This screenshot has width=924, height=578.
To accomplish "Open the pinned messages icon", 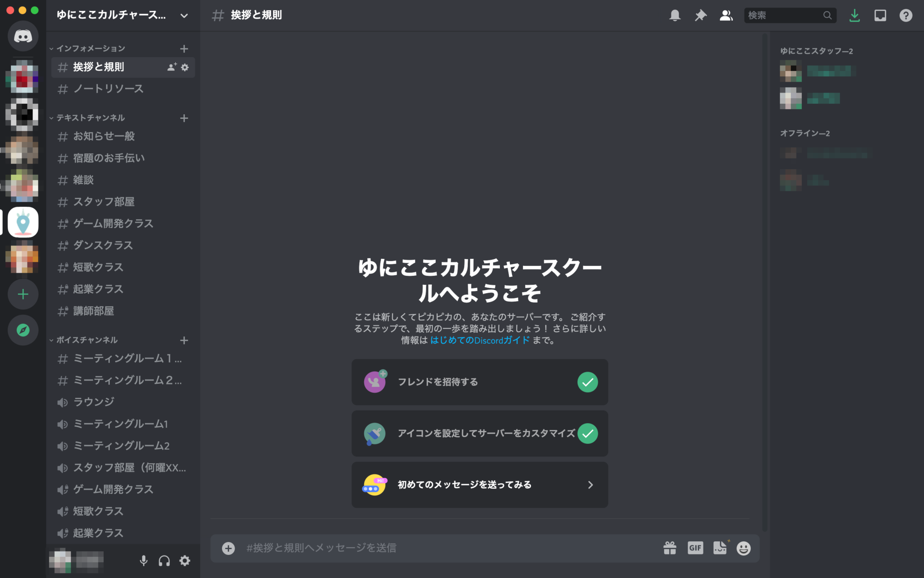I will 700,15.
